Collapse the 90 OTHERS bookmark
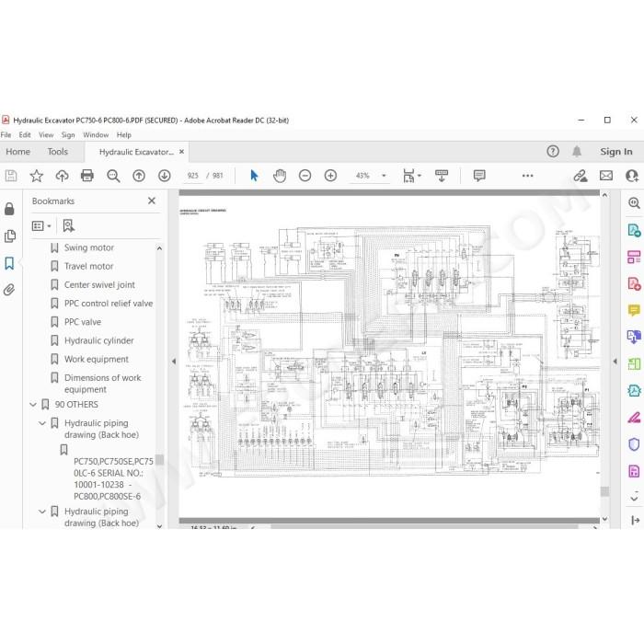This screenshot has height=644, width=644. [x=33, y=405]
